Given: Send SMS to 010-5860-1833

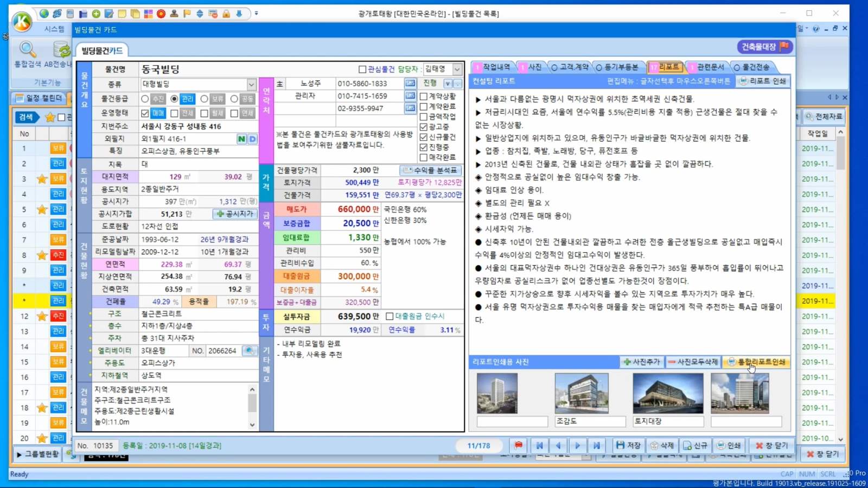Looking at the screenshot, I should (x=410, y=83).
